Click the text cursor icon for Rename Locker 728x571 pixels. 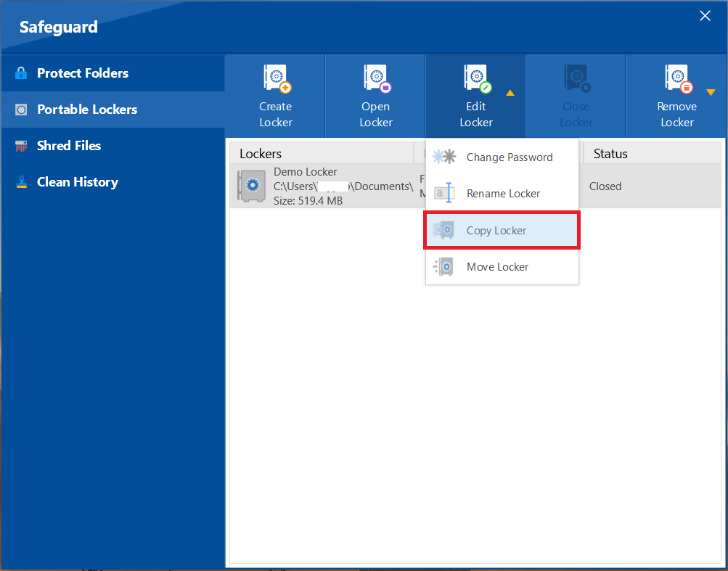pos(444,193)
